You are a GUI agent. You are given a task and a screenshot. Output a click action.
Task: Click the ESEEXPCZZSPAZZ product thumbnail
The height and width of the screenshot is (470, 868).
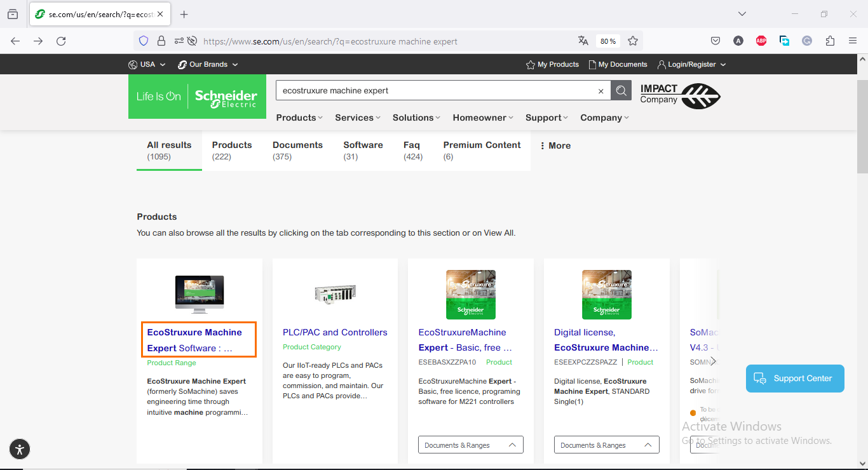[607, 294]
